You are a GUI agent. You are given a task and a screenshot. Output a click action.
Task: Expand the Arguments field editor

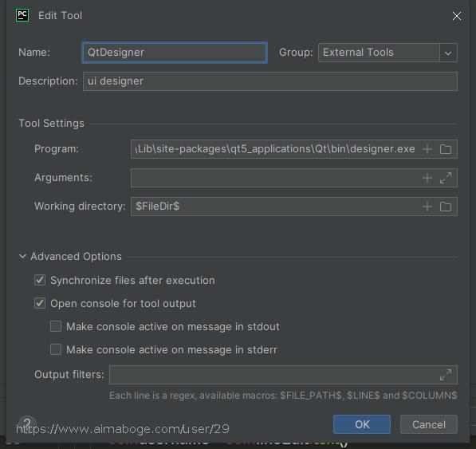(x=446, y=178)
